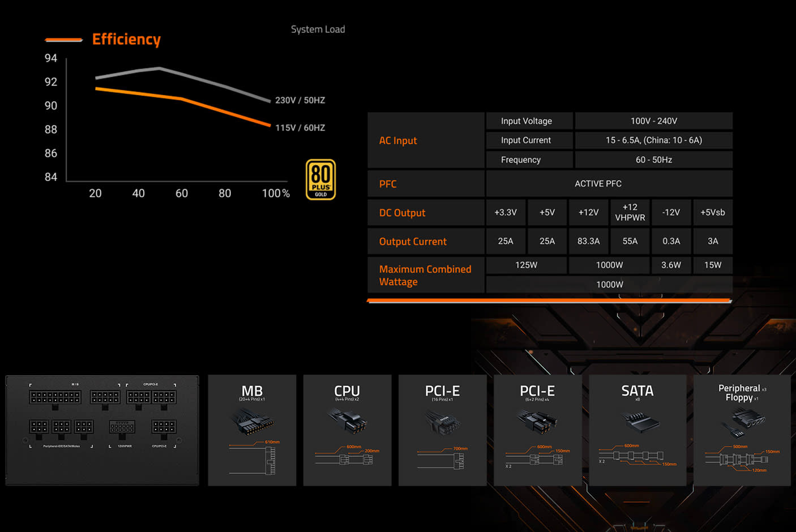The height and width of the screenshot is (532, 796).
Task: Click the Peripheral Floppy connector icon
Action: click(x=743, y=423)
